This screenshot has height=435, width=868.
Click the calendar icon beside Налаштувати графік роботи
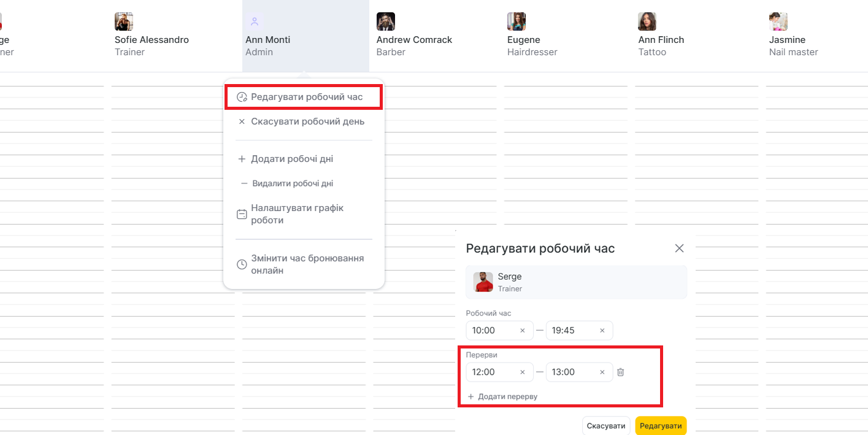tap(242, 215)
